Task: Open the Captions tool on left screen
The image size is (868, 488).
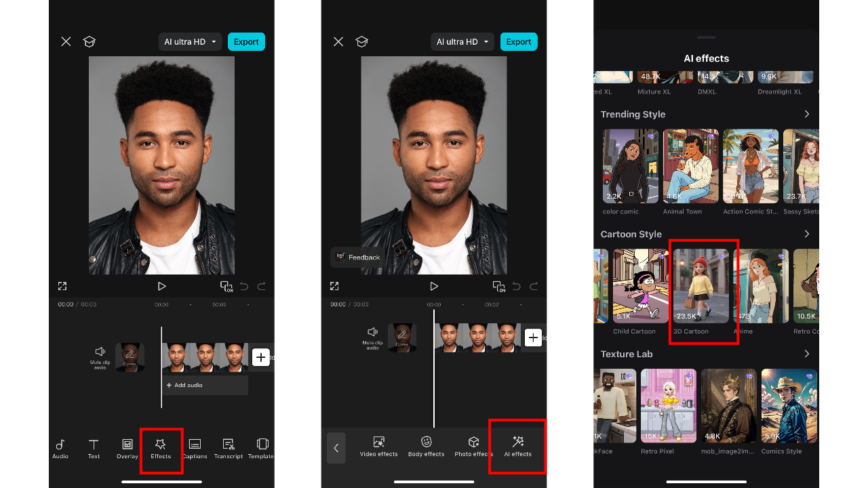Action: pyautogui.click(x=195, y=449)
